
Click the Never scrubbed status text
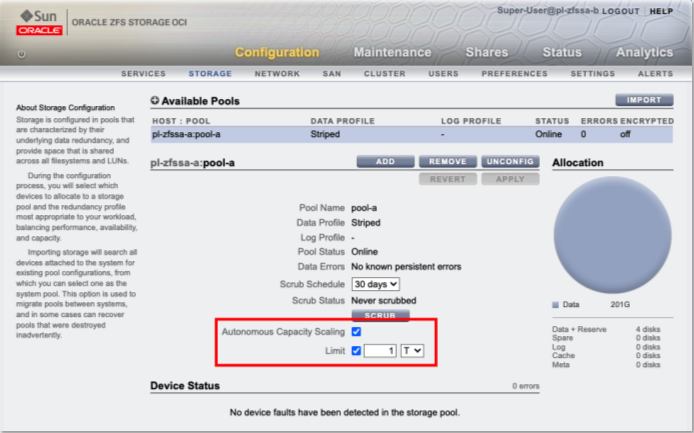coord(384,301)
